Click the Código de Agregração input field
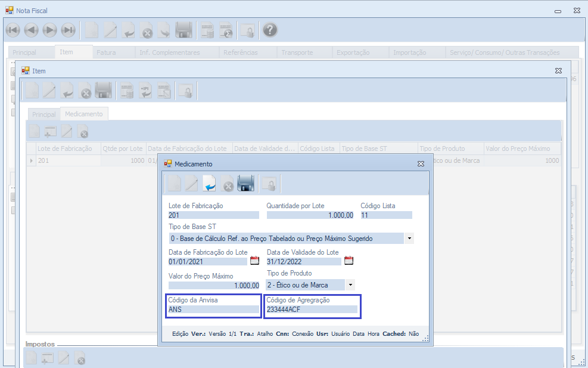 click(312, 310)
